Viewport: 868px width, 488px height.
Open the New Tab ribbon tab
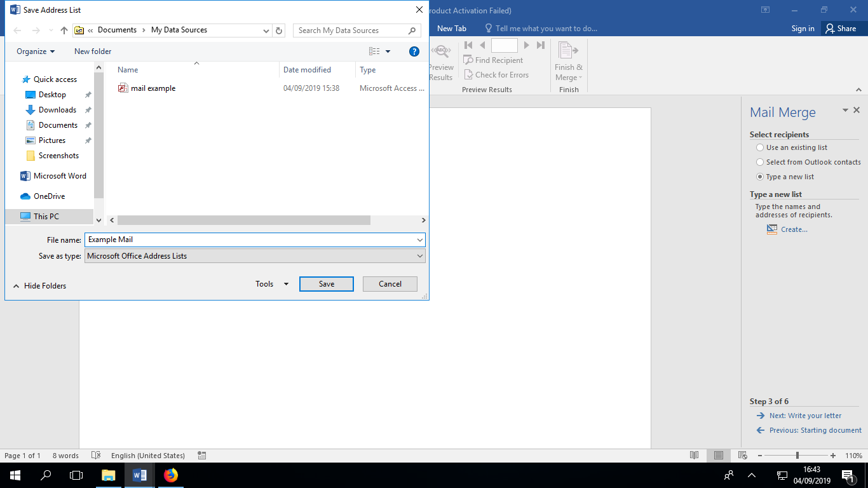pos(451,29)
